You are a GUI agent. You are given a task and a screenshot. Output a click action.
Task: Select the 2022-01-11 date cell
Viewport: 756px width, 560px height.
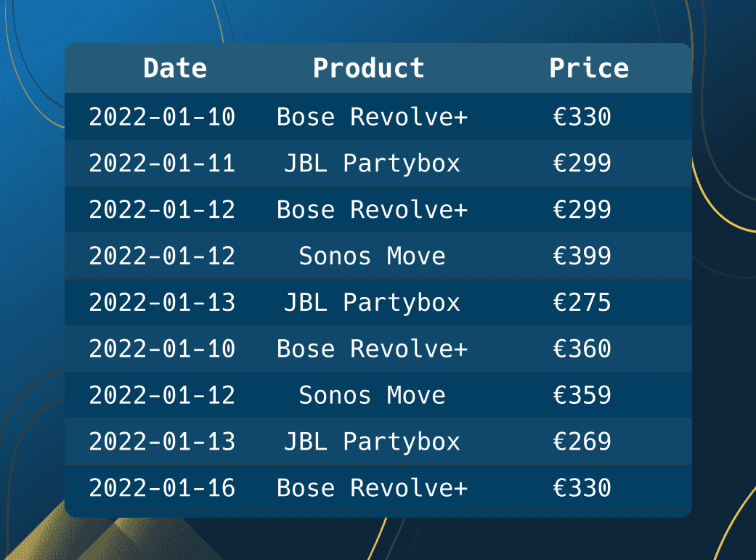(x=162, y=163)
